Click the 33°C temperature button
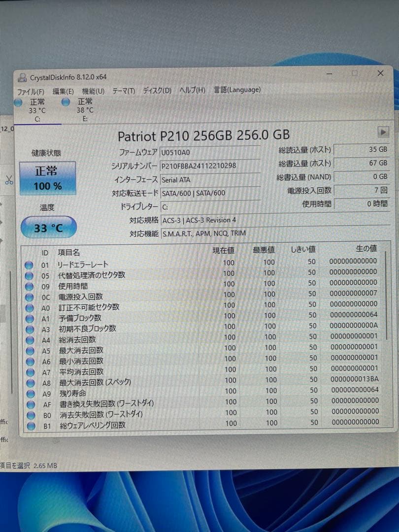This screenshot has width=399, height=532. click(48, 227)
